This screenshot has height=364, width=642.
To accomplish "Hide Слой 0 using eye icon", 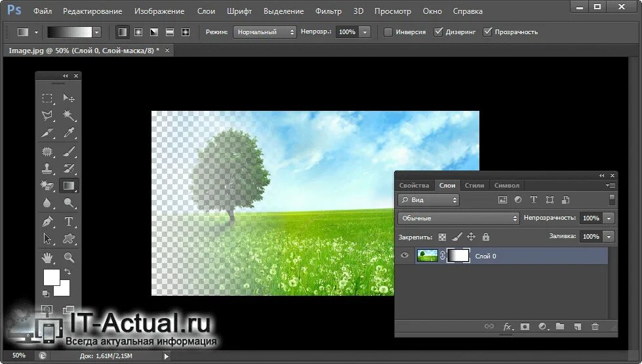I will click(405, 256).
